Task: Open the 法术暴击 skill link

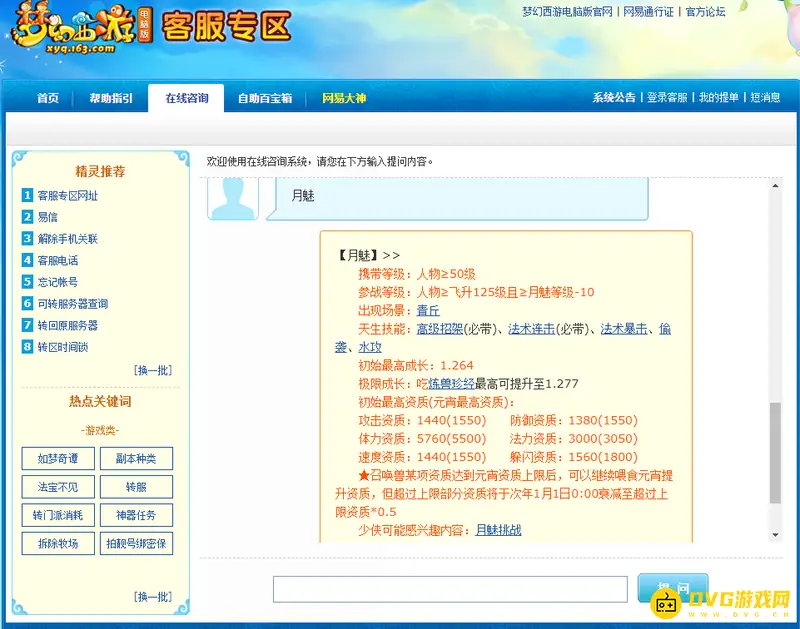Action: point(623,329)
